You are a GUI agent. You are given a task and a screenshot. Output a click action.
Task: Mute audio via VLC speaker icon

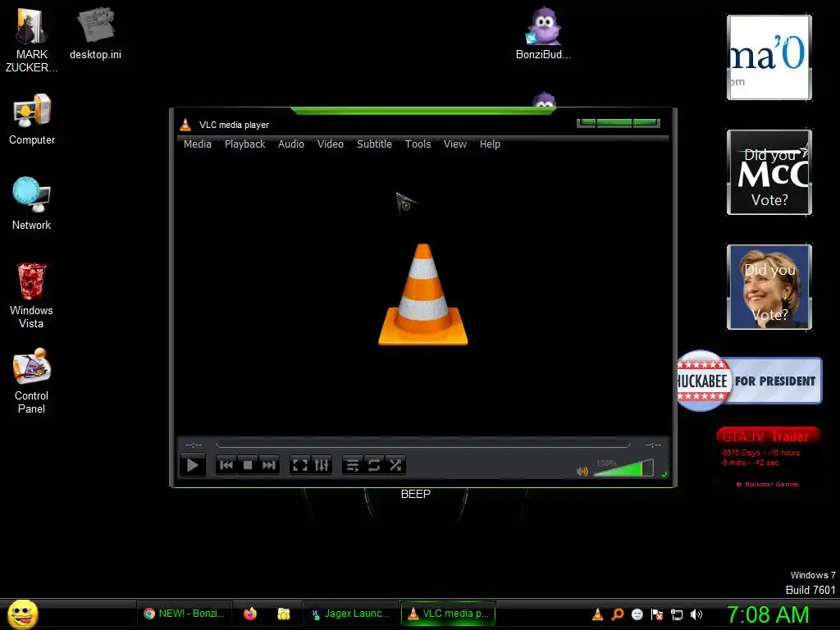click(x=582, y=472)
